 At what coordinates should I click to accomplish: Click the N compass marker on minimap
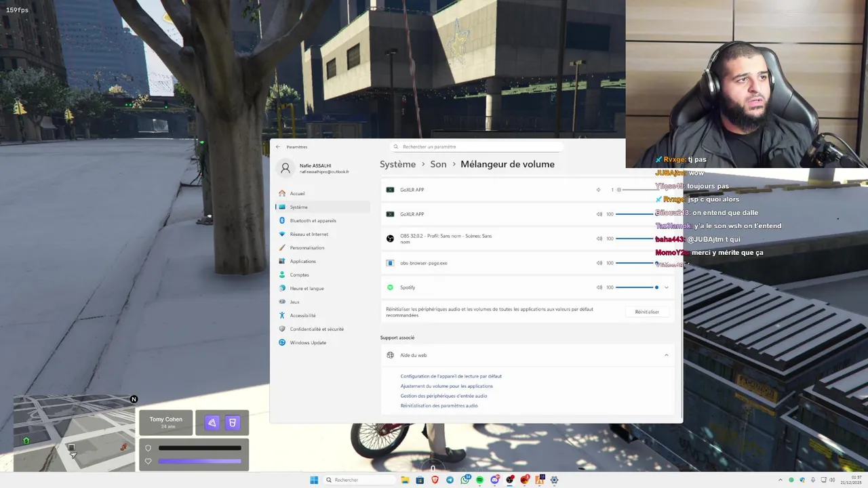click(x=134, y=399)
